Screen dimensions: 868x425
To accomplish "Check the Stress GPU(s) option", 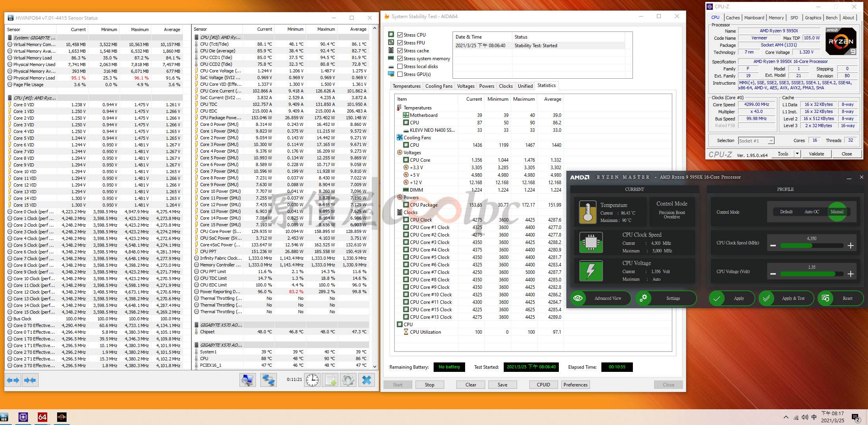I will [x=400, y=74].
